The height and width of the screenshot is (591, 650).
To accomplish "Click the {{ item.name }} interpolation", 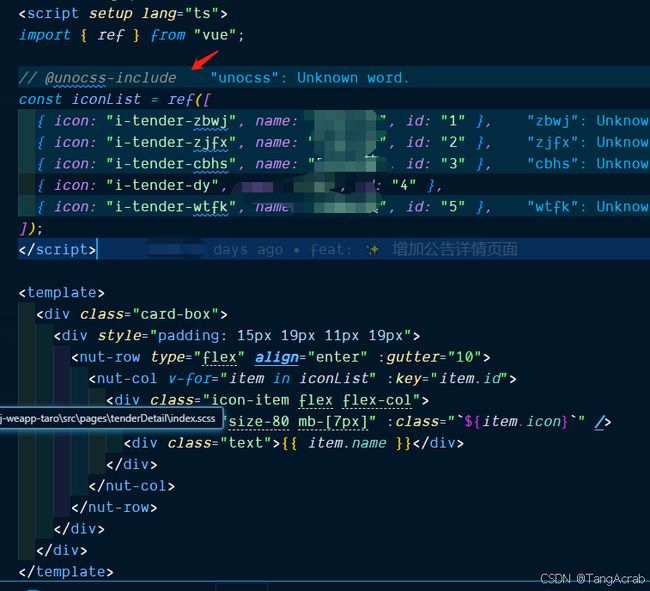I will pyautogui.click(x=347, y=443).
